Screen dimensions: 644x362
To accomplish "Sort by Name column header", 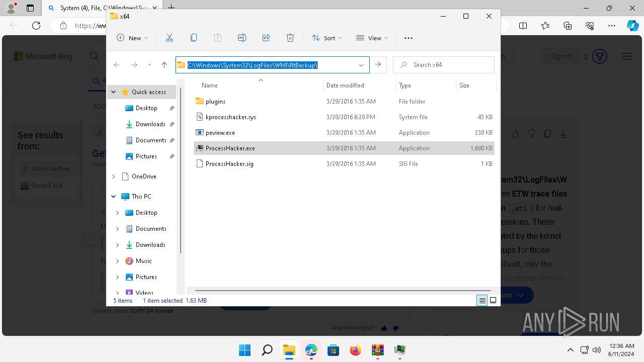I will tap(209, 85).
